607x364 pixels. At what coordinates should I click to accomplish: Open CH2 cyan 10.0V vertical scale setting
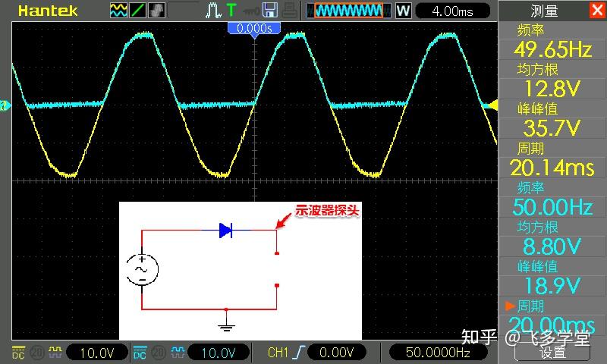(219, 353)
